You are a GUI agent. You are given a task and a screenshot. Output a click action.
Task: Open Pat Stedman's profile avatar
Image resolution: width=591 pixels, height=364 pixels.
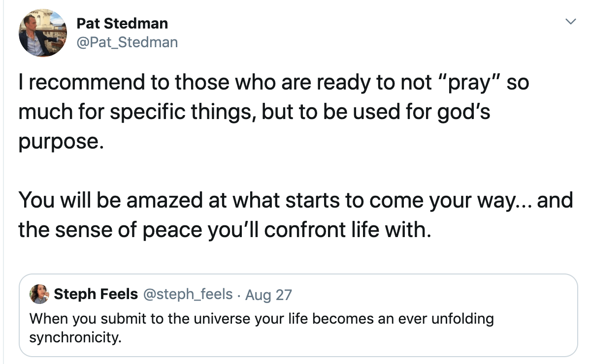(43, 33)
